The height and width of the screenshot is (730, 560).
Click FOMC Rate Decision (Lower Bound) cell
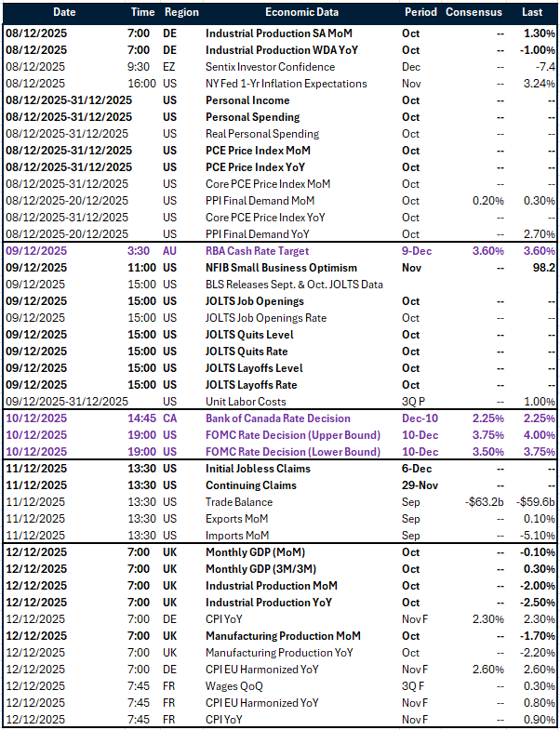pos(293,452)
